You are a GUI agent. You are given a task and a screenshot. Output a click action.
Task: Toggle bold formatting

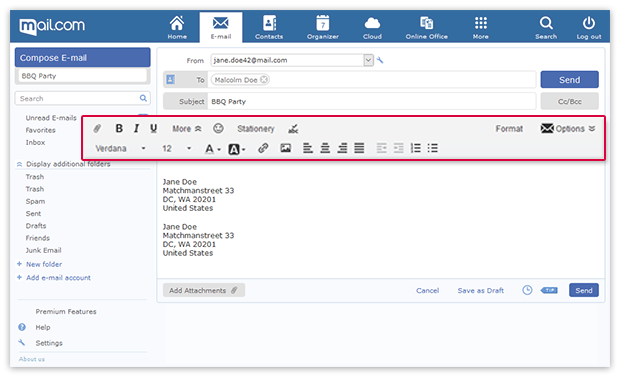[119, 128]
